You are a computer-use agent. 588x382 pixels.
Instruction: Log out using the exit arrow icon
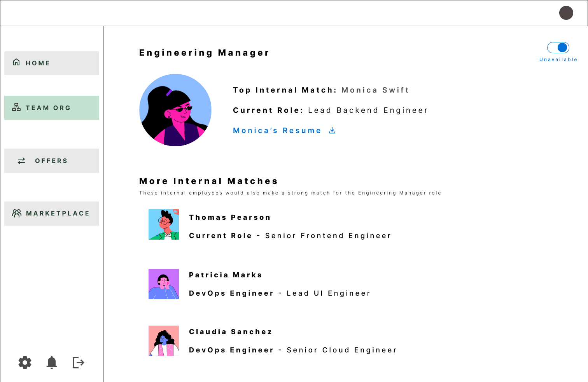click(79, 363)
